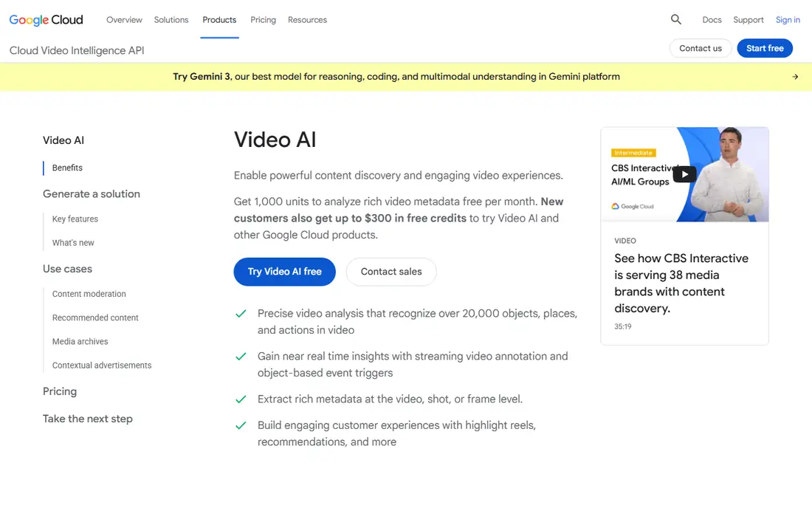Open the CBS Interactive video thumbnail image
Screen dimensions: 812x508
pos(684,174)
